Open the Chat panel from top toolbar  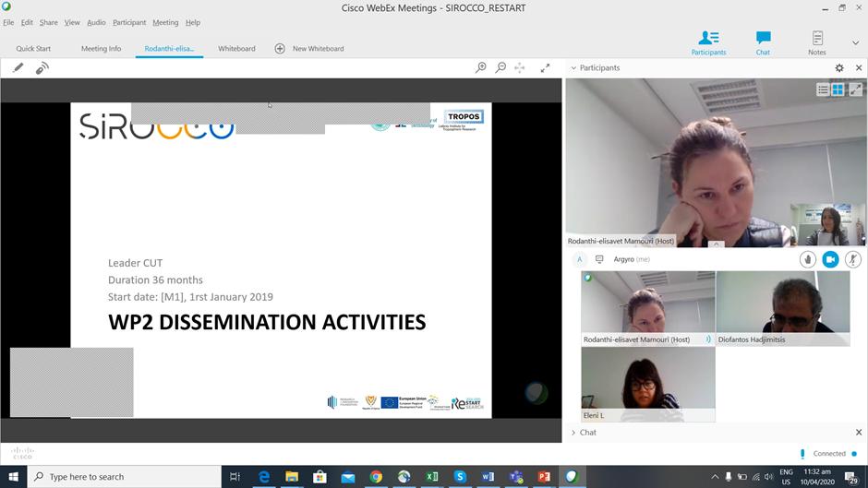click(x=763, y=42)
